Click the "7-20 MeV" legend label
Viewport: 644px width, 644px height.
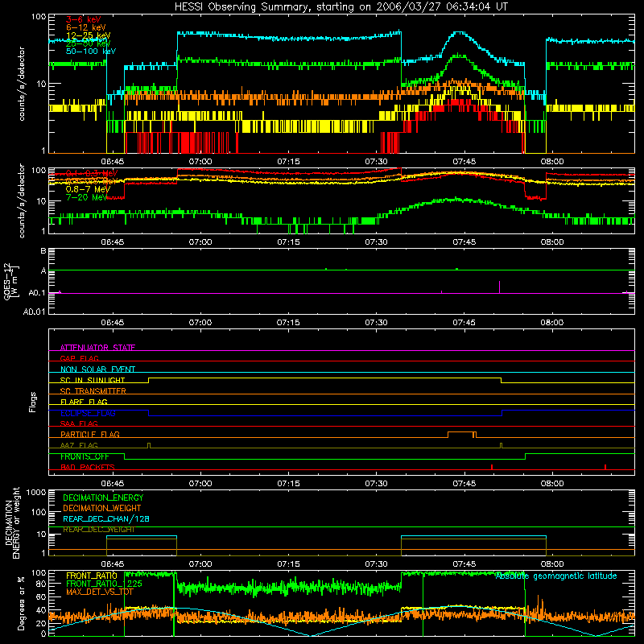tap(86, 197)
